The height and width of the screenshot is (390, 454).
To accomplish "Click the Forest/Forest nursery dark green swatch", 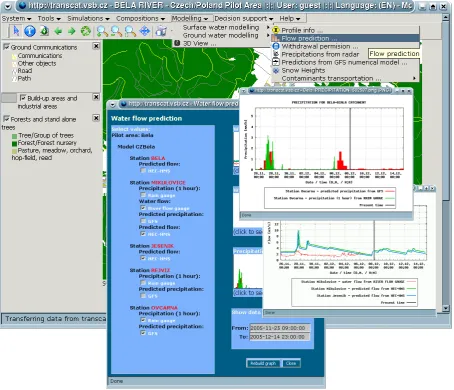I will pos(14,143).
